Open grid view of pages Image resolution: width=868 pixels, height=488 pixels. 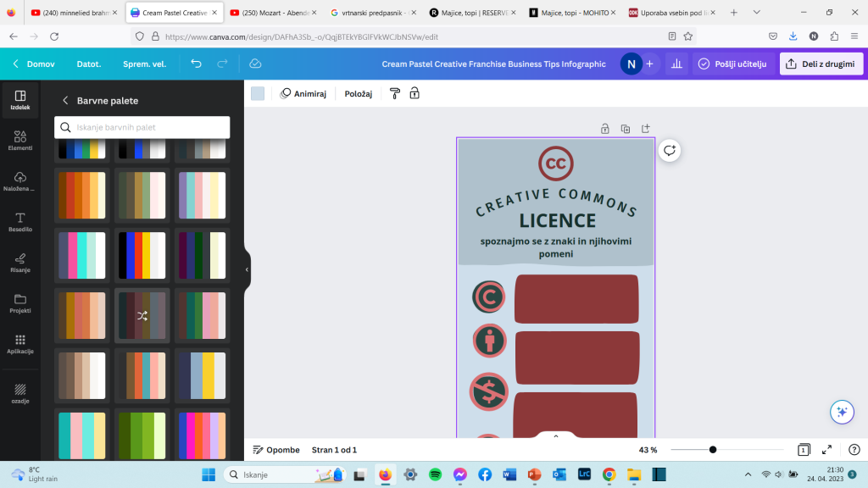coord(804,450)
